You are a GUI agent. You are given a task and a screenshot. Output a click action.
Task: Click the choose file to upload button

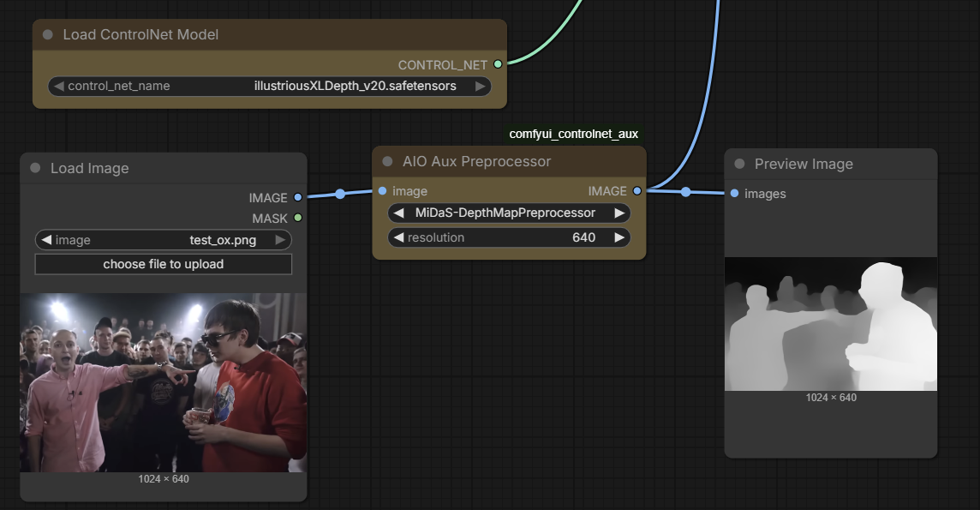click(163, 264)
